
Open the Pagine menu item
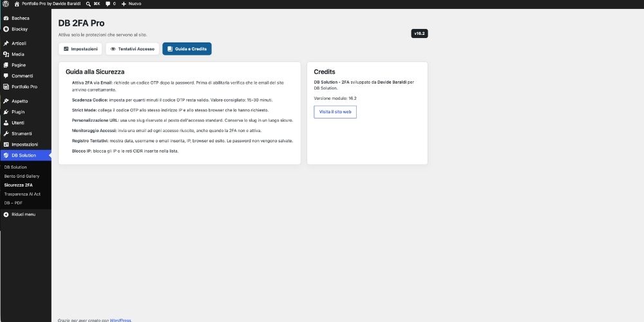[26, 65]
